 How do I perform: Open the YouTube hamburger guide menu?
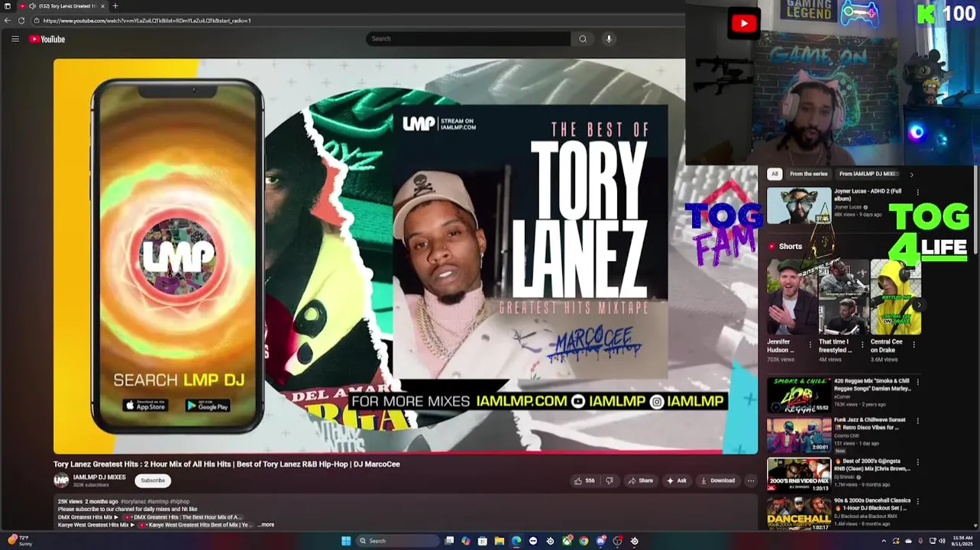(x=15, y=39)
